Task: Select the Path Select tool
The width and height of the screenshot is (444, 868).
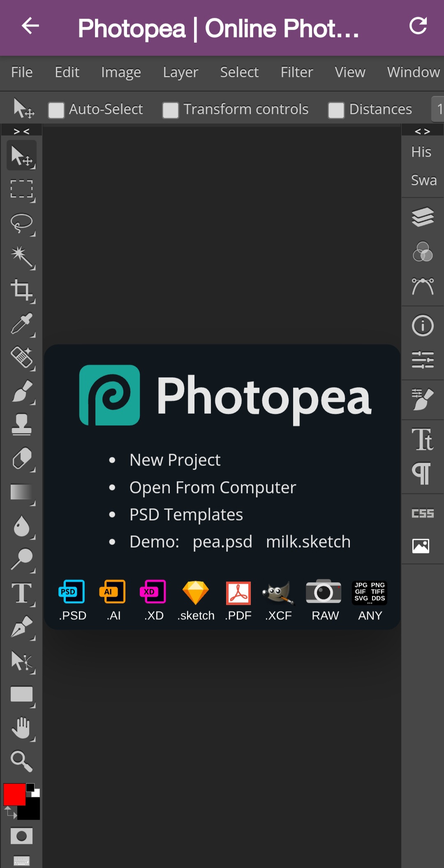Action: click(21, 661)
